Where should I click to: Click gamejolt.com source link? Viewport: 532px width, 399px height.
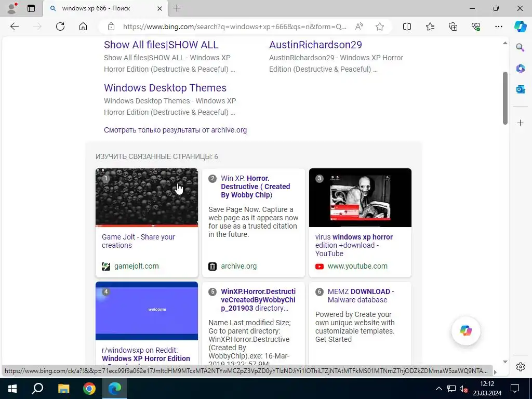[137, 266]
